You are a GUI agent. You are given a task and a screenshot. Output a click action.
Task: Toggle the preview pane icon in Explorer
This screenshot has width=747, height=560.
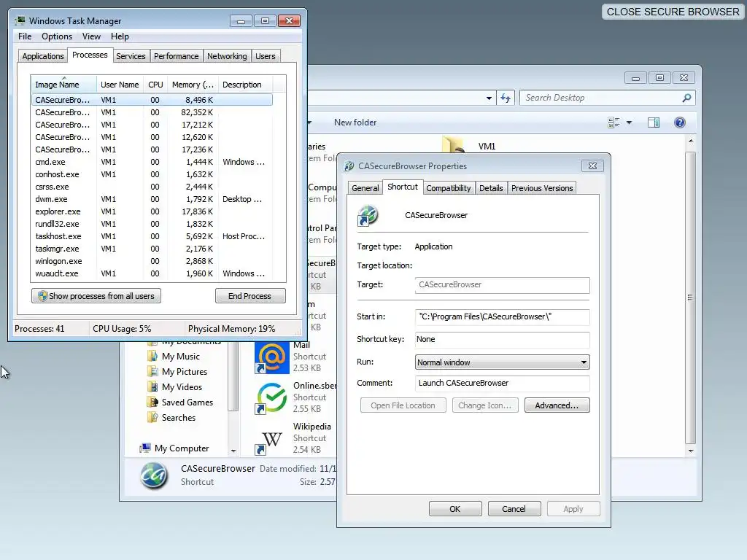[x=654, y=122]
